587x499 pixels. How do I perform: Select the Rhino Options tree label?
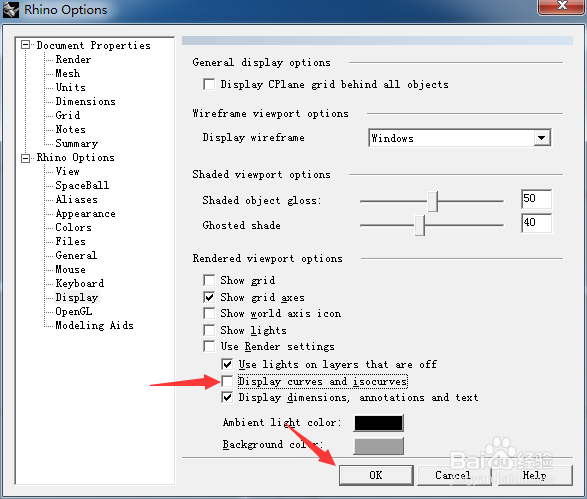[x=76, y=158]
